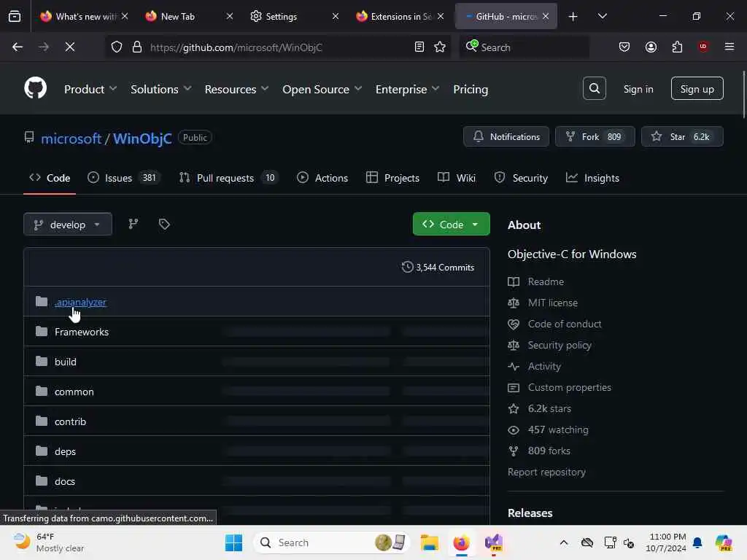
Task: Click the site padlock icon
Action: pyautogui.click(x=137, y=47)
